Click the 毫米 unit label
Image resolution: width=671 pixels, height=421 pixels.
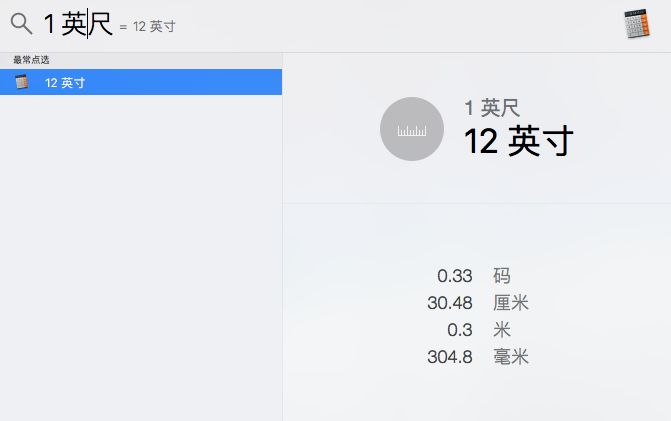coord(510,357)
